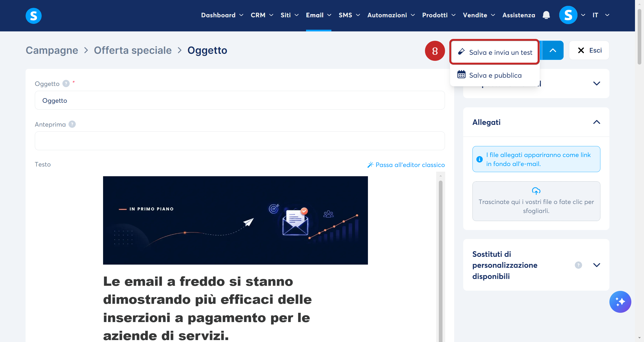Open the notifications bell
Image resolution: width=644 pixels, height=342 pixels.
click(546, 15)
